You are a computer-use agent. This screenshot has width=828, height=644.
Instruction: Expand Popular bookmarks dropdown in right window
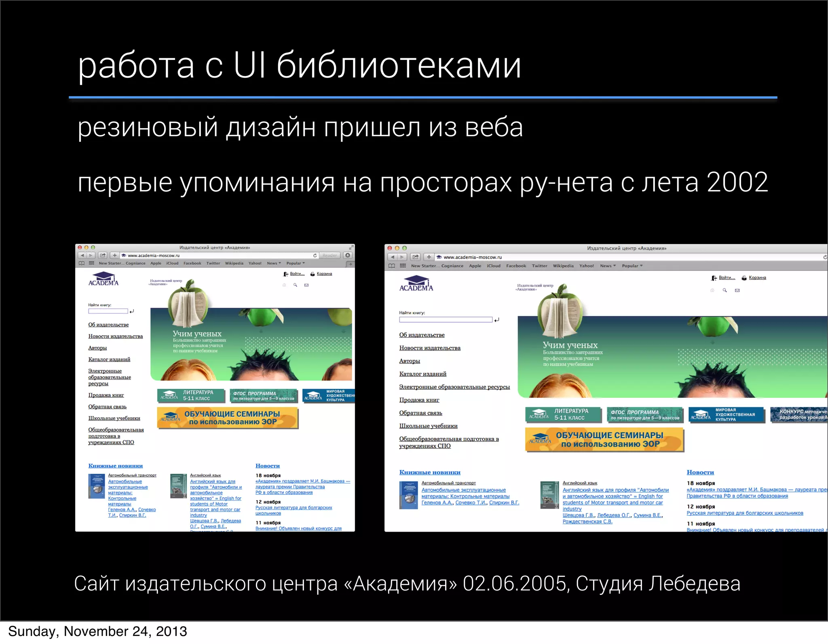632,266
